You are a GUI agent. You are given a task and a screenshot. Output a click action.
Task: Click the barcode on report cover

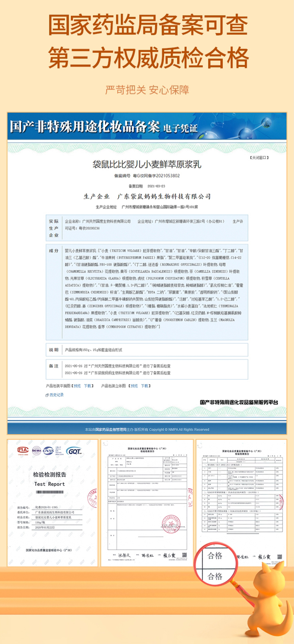(x=49, y=492)
